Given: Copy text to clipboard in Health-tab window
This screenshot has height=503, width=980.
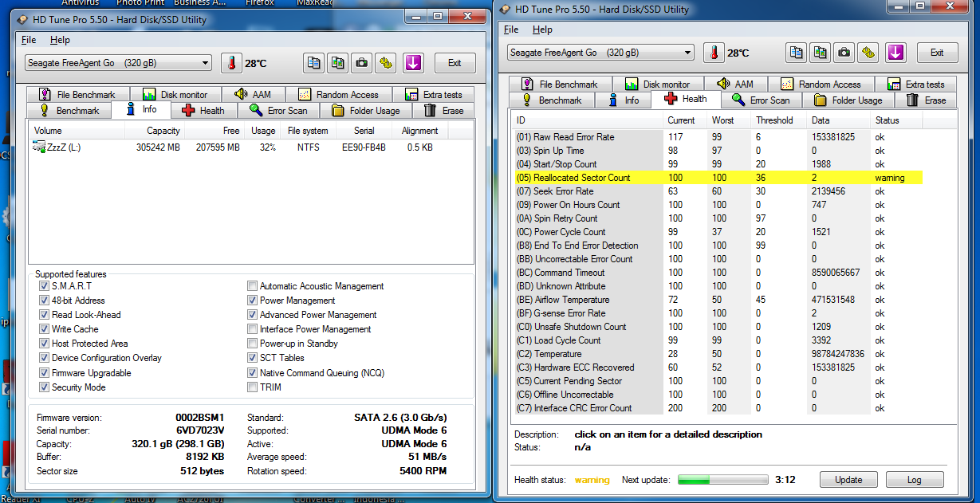Looking at the screenshot, I should pyautogui.click(x=796, y=53).
